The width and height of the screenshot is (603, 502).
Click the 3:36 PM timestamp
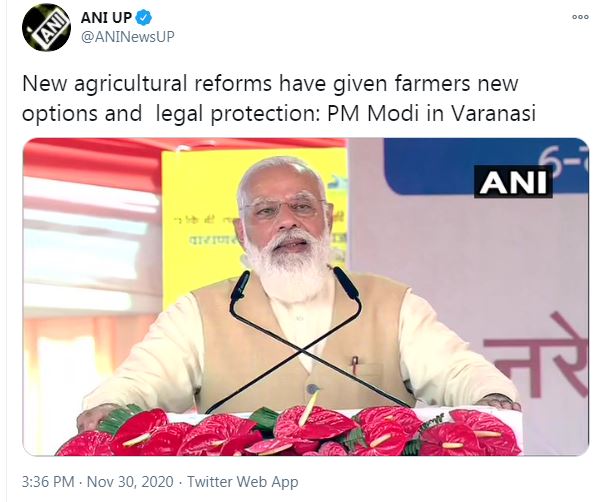pyautogui.click(x=48, y=482)
